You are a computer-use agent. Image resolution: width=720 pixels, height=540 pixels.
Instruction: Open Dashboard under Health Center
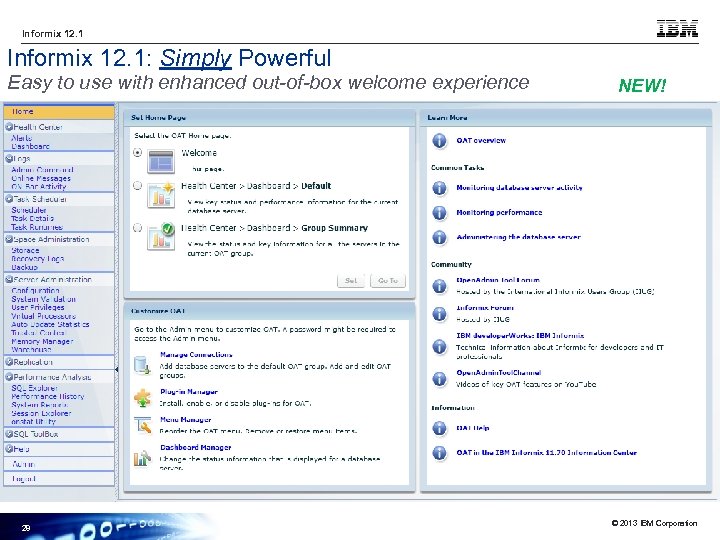30,146
